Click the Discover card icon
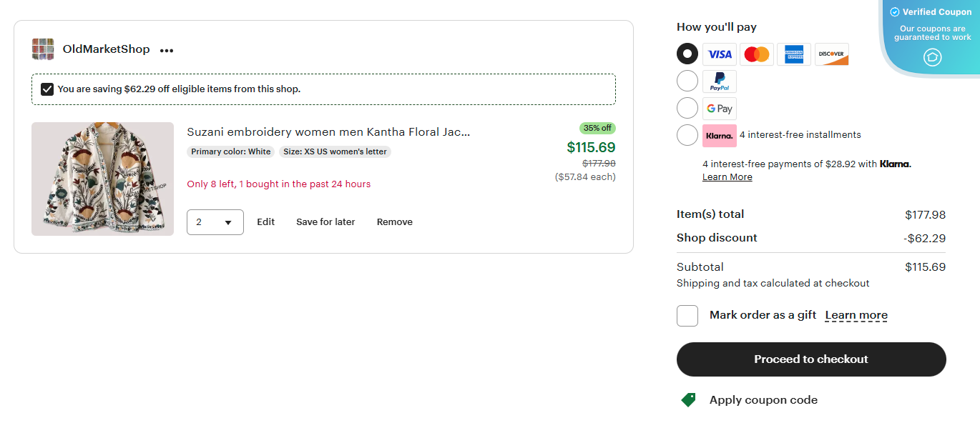 831,54
